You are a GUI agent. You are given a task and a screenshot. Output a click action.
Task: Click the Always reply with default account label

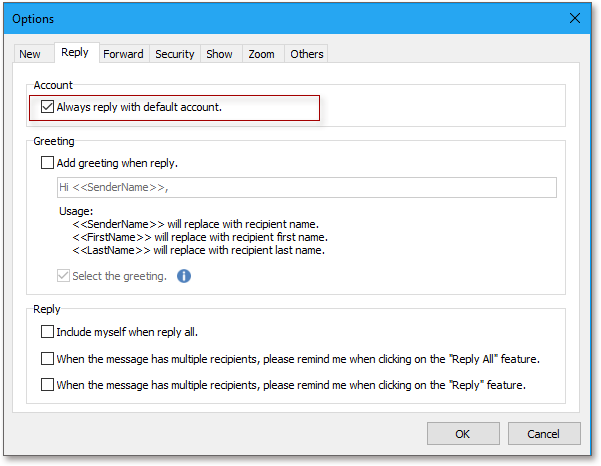(x=139, y=107)
